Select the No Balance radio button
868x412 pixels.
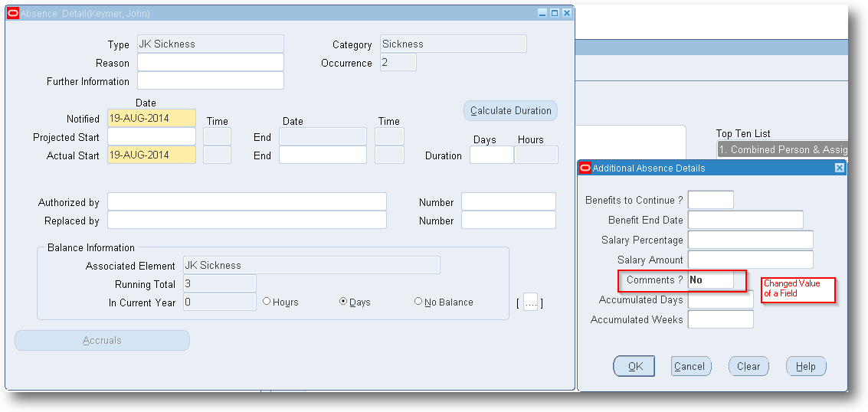pos(418,302)
